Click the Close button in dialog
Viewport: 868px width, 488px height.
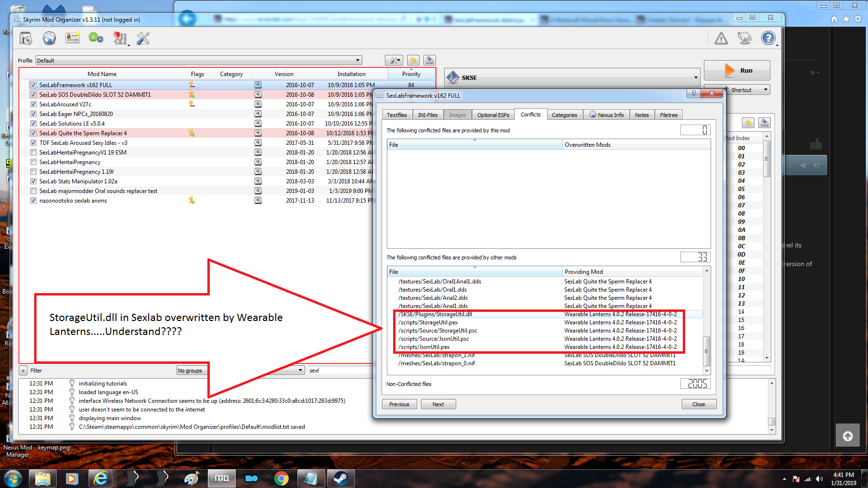click(699, 404)
